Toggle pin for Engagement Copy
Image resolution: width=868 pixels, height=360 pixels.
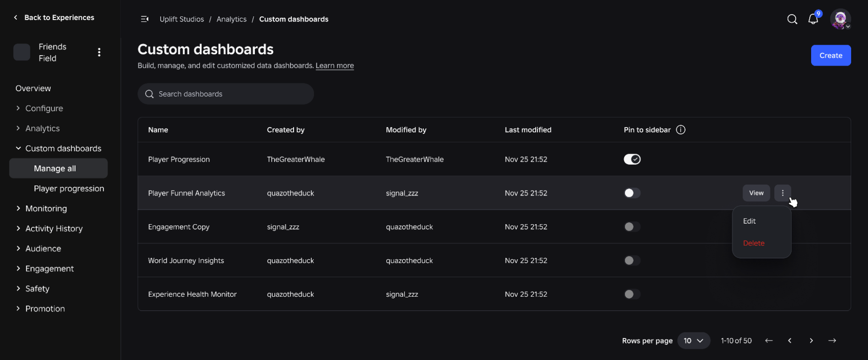[x=632, y=226]
